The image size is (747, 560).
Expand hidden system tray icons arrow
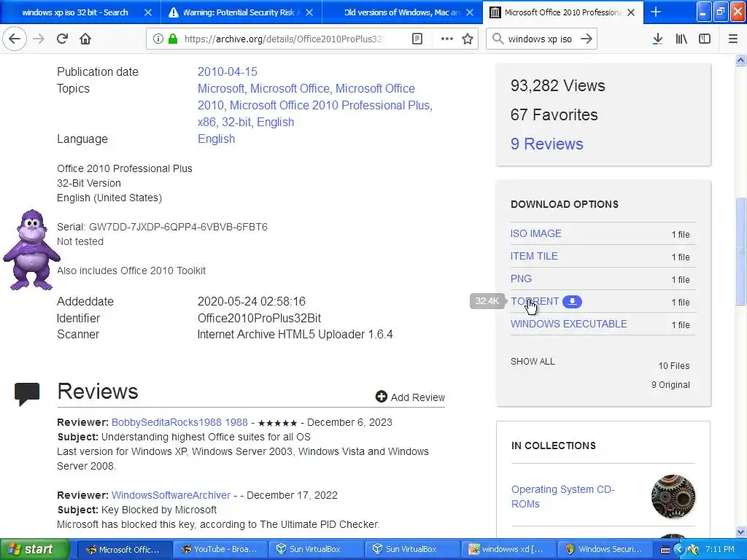[679, 550]
